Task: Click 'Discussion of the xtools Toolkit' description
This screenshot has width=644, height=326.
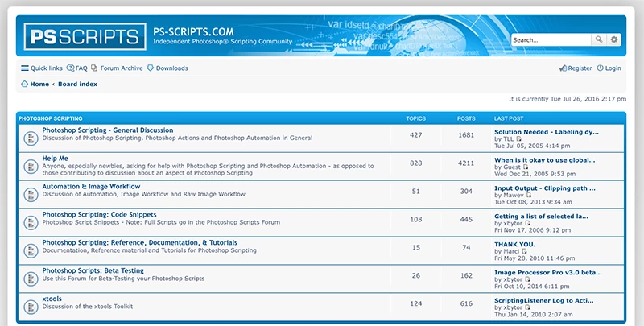Action: click(88, 307)
